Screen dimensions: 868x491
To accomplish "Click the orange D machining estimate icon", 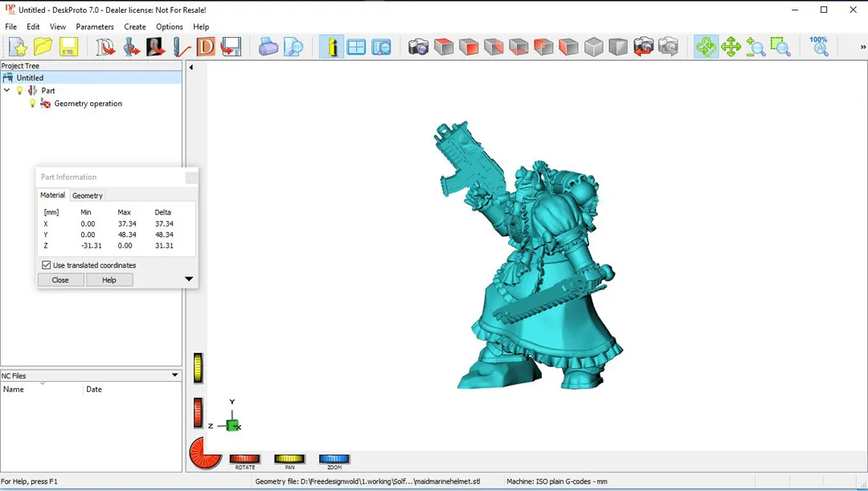I will pos(206,47).
